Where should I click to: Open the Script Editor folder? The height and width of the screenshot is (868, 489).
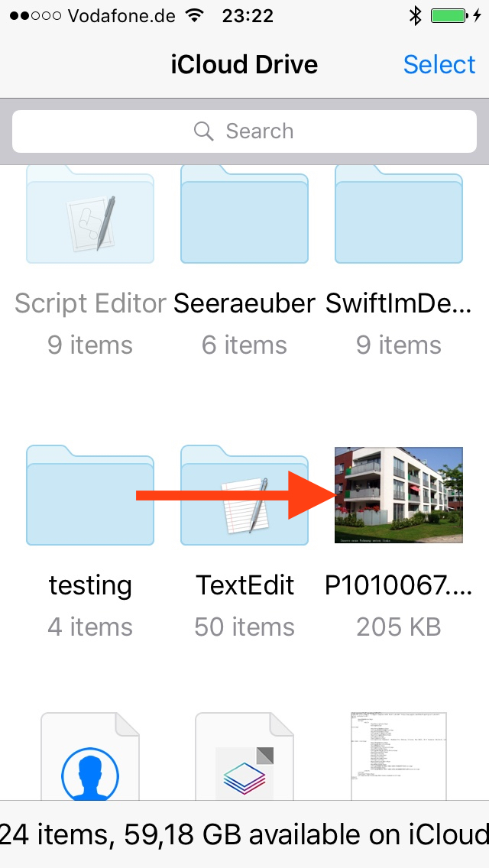point(90,218)
